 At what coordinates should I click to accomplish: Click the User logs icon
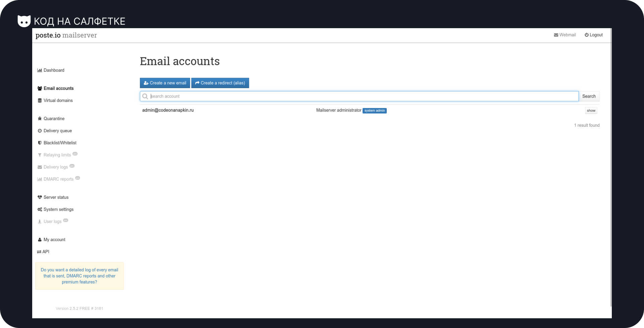40,222
